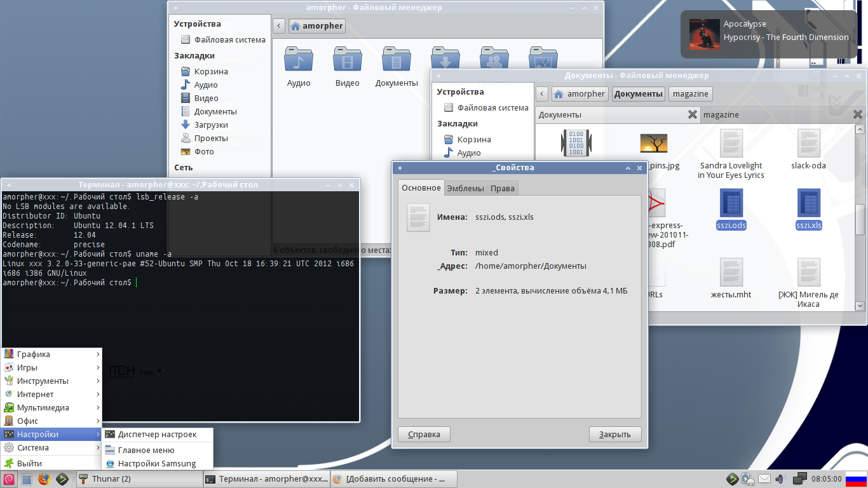
Task: Click the Закрыть button
Action: tap(615, 435)
